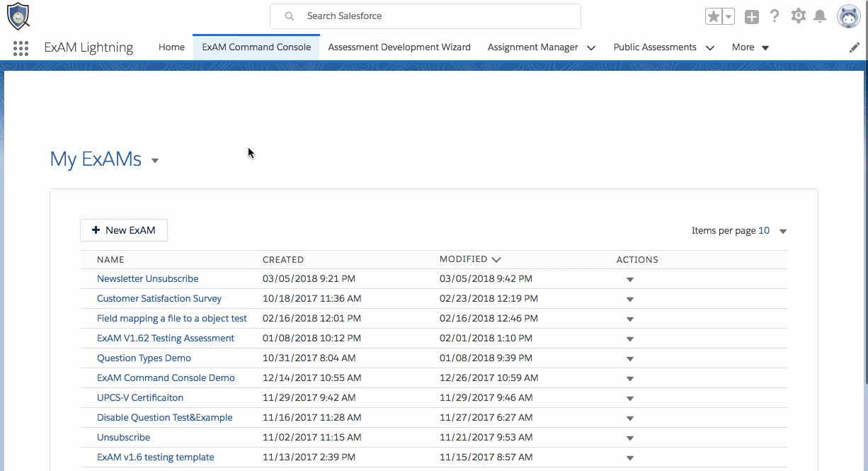Open actions menu for UPCS-V Certificaiton

point(630,399)
